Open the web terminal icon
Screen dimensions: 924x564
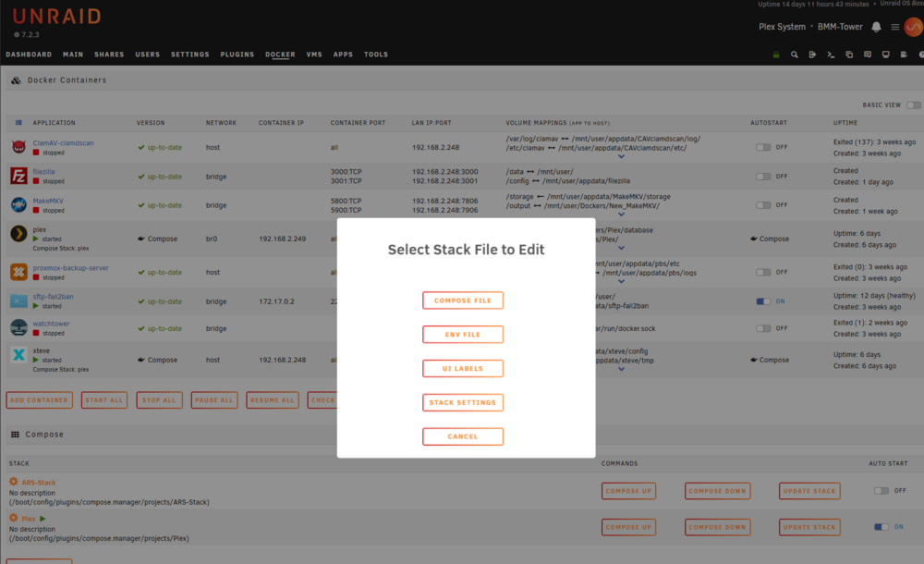click(831, 55)
